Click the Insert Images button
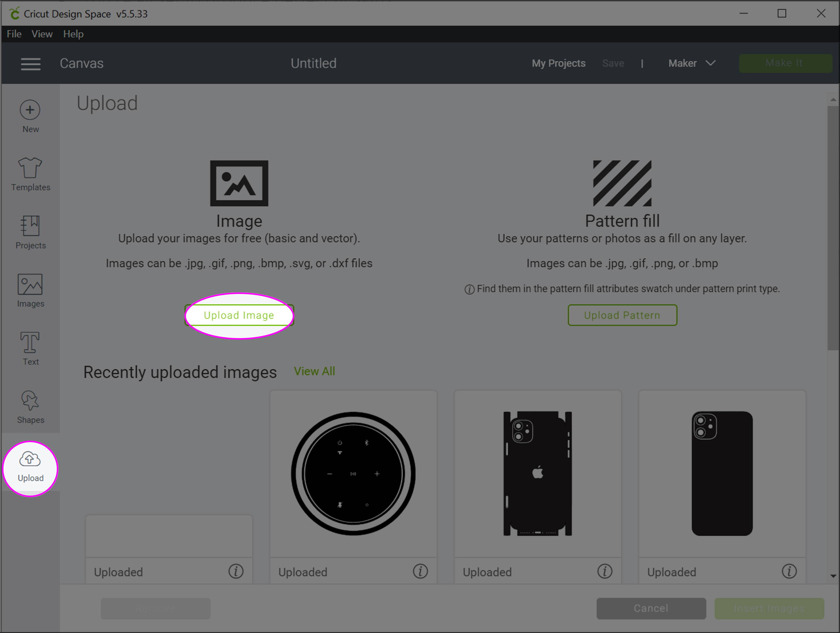Screen dimensions: 840x633 [x=769, y=608]
